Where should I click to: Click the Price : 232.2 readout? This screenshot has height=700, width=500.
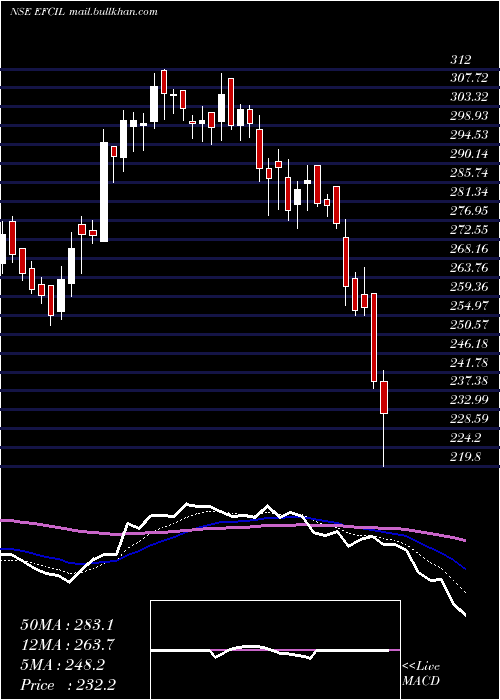68,685
